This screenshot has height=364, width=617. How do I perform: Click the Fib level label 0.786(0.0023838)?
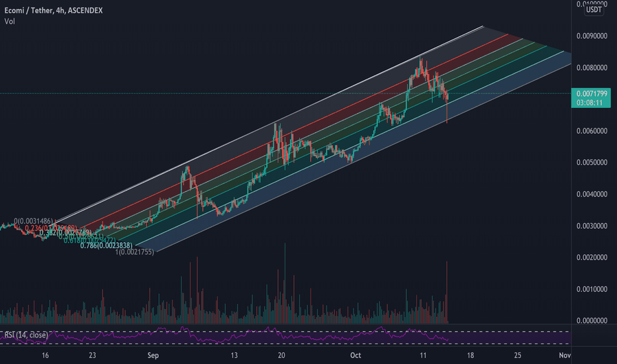point(106,246)
